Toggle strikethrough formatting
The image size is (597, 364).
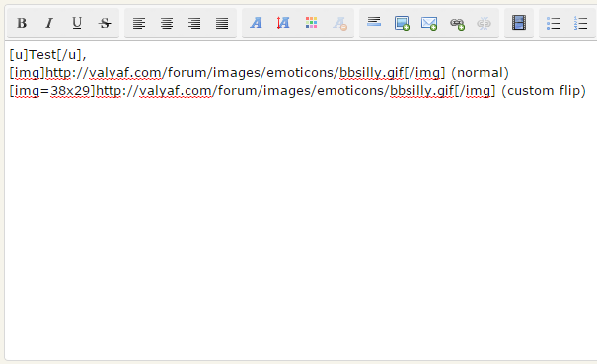(105, 23)
